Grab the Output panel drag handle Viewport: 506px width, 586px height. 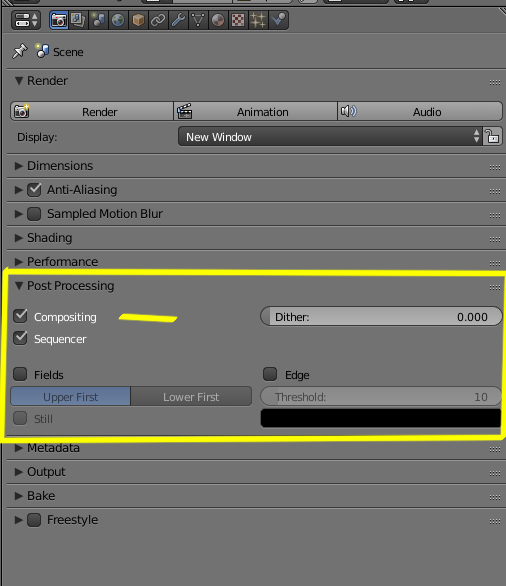pyautogui.click(x=495, y=474)
